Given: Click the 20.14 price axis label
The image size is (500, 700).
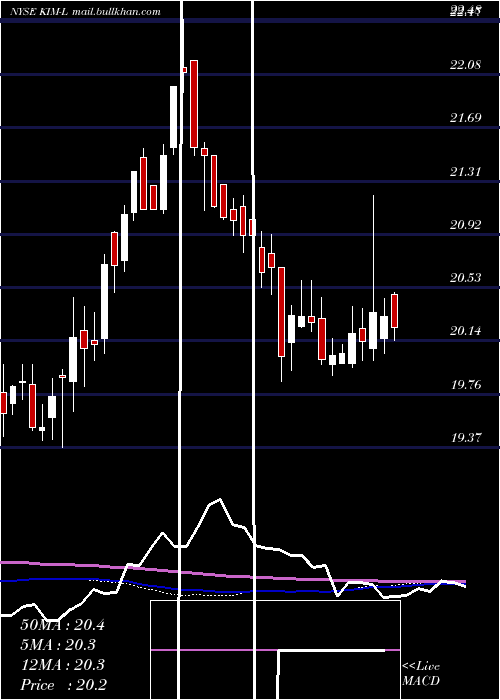Looking at the screenshot, I should [x=466, y=331].
